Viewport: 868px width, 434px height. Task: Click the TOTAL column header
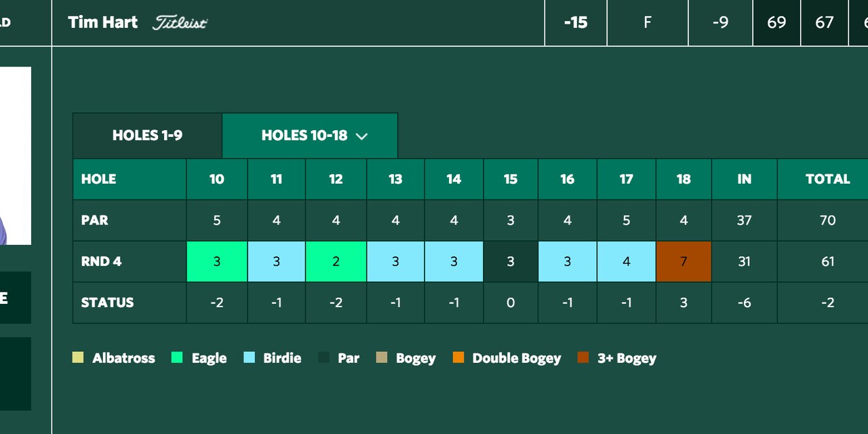point(827,179)
